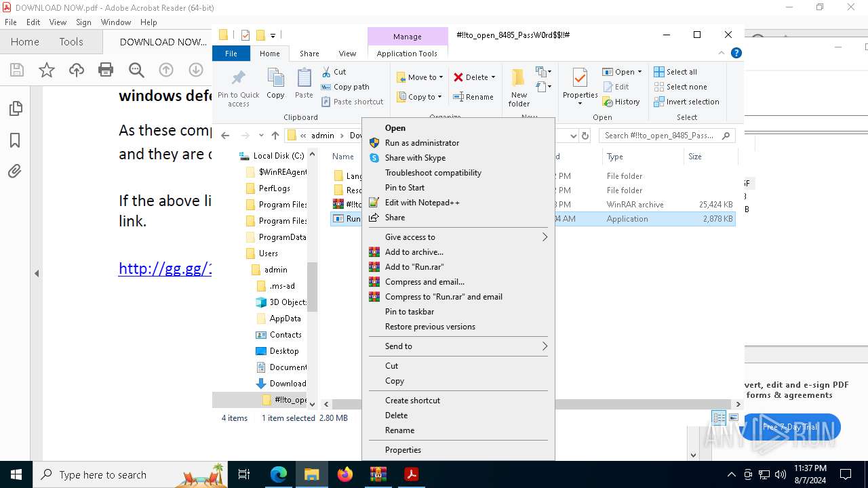Click Select none in ribbon
The image size is (868, 488).
point(680,87)
